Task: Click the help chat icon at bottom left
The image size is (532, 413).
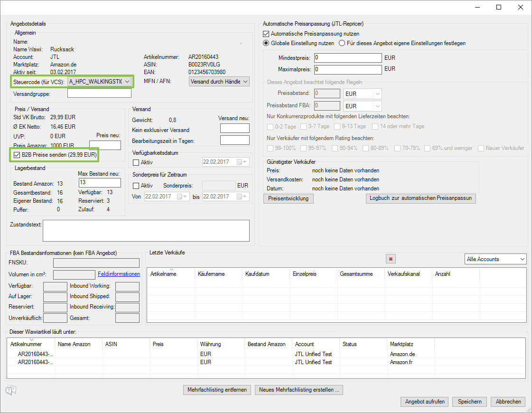Action: coord(11,390)
